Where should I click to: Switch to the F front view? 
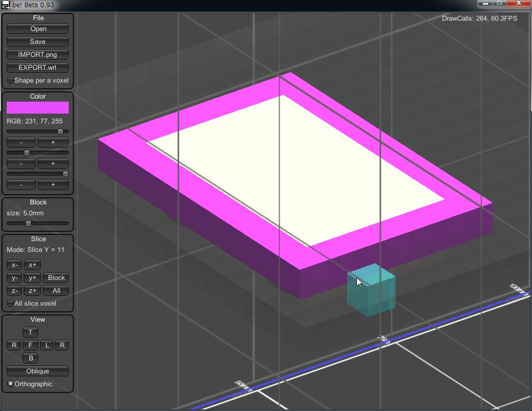(x=30, y=345)
